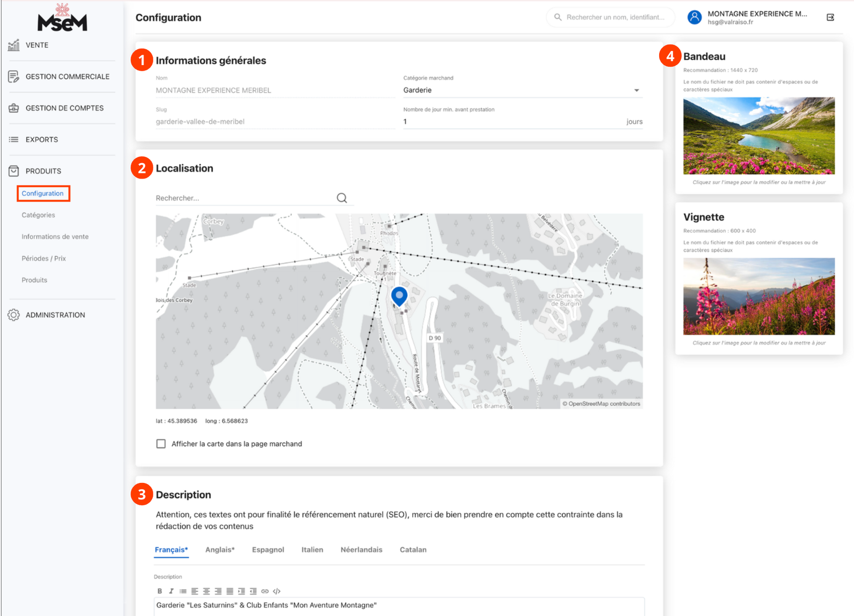Image resolution: width=854 pixels, height=616 pixels.
Task: Insert a hyperlink in description editor
Action: point(265,591)
